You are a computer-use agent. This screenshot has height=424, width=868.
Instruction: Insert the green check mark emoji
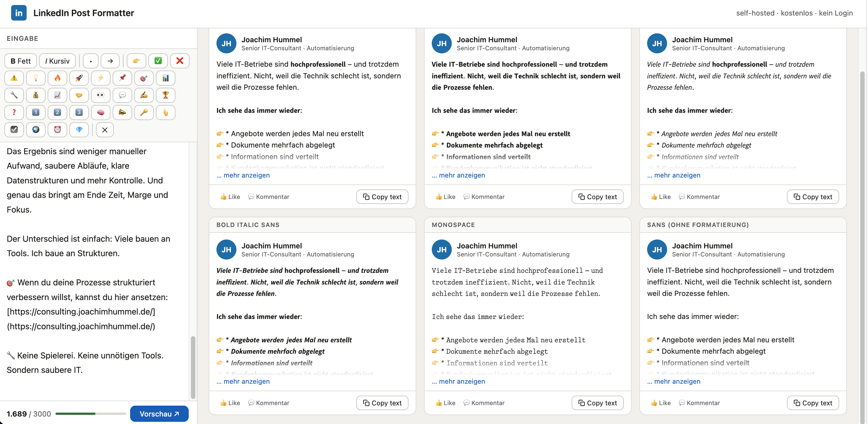point(158,61)
